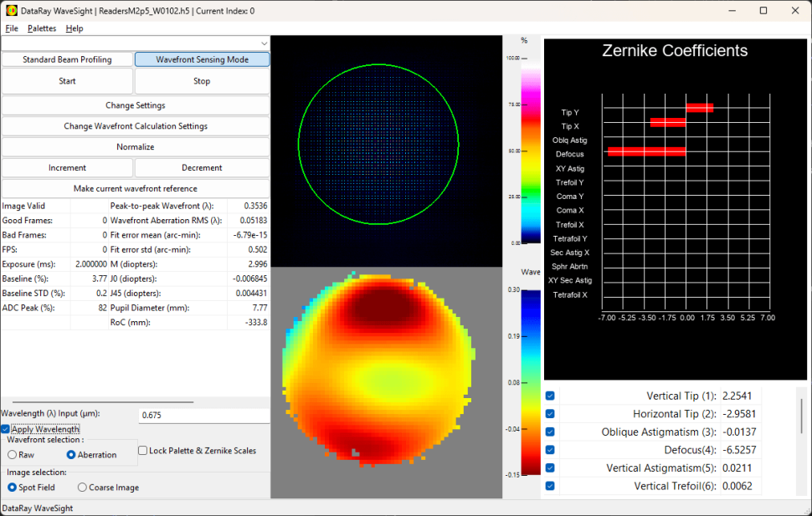Click the Start acquisition button

(x=67, y=81)
